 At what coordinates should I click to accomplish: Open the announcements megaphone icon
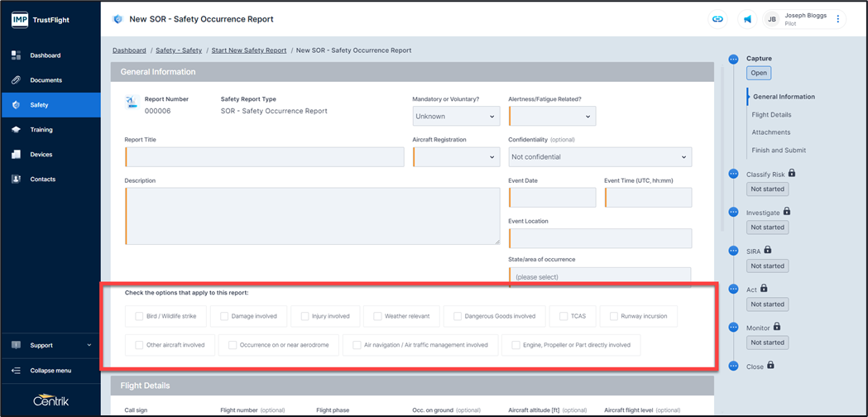[x=746, y=19]
